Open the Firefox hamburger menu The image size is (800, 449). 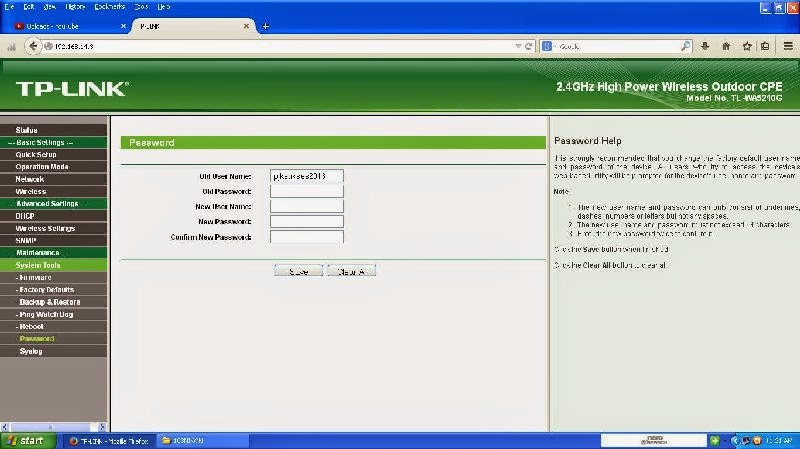788,46
